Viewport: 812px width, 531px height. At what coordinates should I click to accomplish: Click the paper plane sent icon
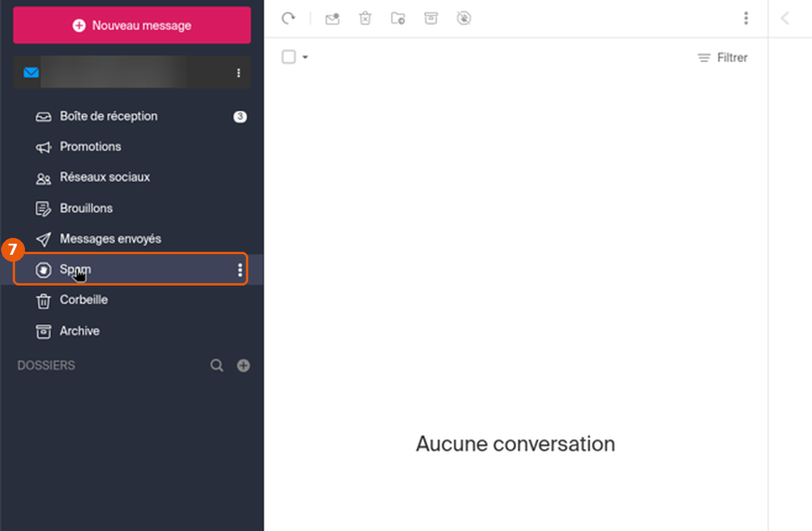(x=43, y=239)
